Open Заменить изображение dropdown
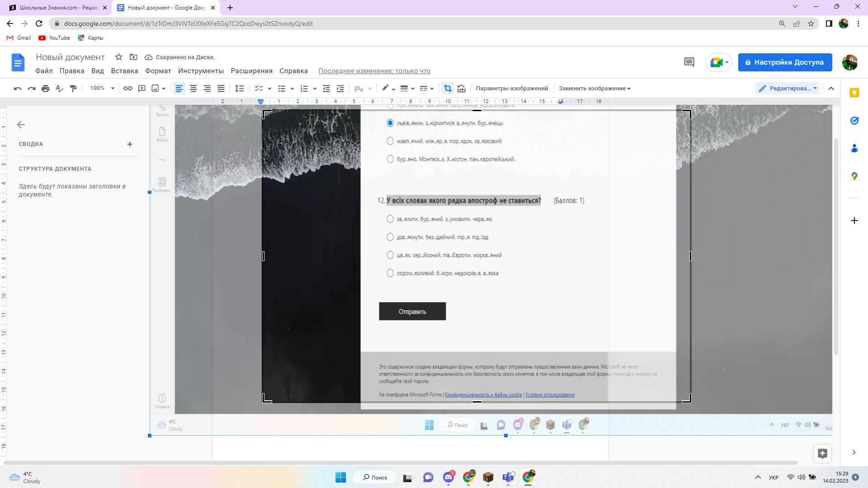 coord(594,89)
